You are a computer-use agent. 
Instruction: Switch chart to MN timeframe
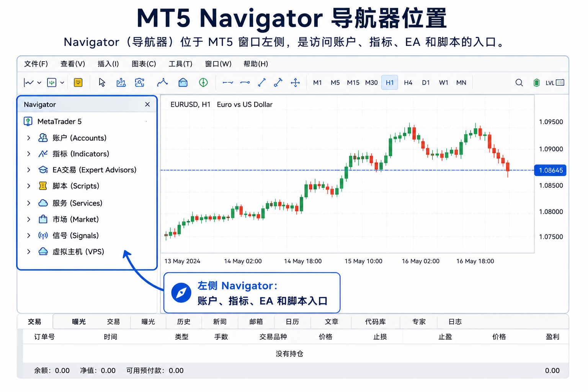pos(461,82)
